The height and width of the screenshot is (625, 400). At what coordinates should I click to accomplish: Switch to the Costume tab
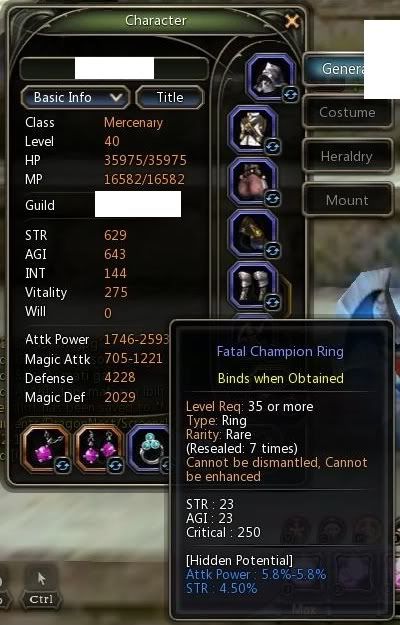coord(347,112)
